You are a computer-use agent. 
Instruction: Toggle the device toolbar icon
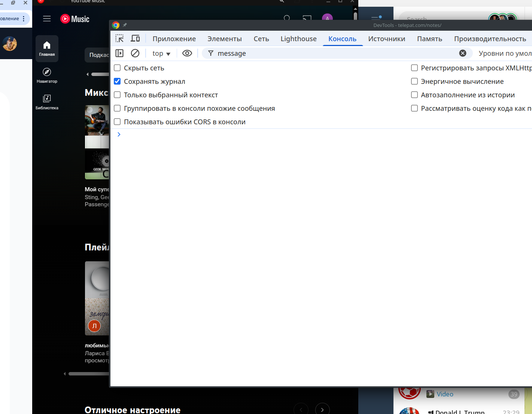(135, 39)
